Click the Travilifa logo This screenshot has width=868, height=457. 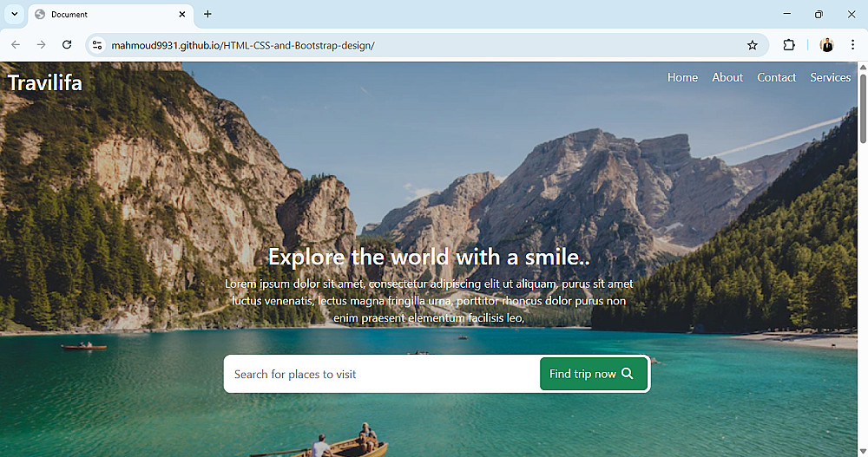(x=45, y=83)
